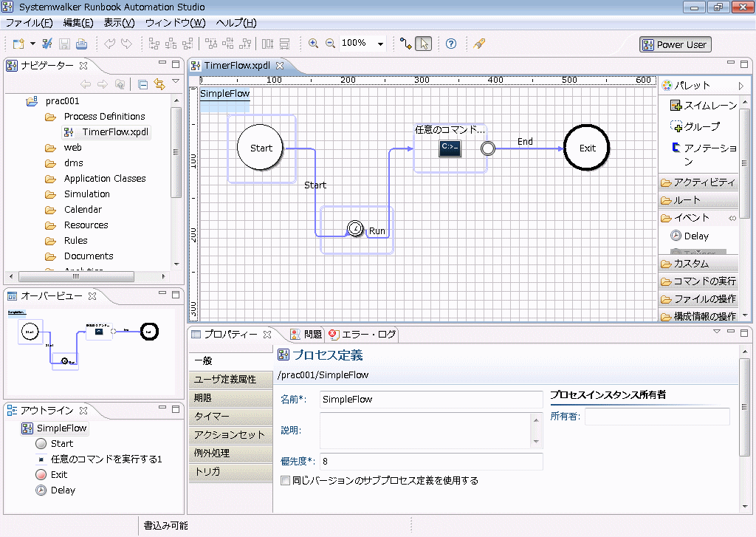Expand the パレット flyout arrow
The image size is (756, 537).
[741, 86]
